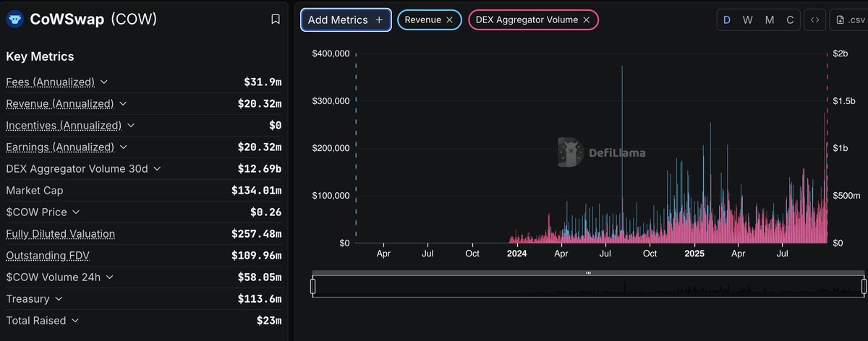Expand Incentives (Annualized) details
Viewport: 868px width, 341px height.
(130, 126)
